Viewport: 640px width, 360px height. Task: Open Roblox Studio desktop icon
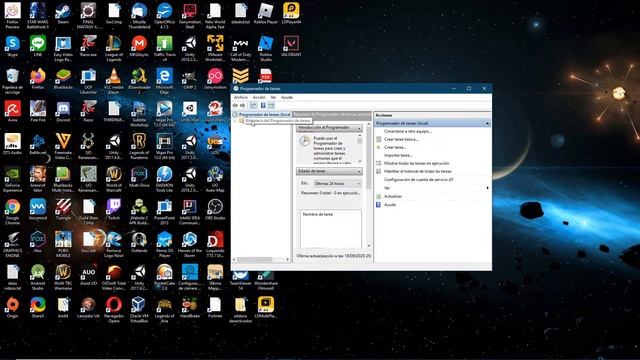[266, 48]
